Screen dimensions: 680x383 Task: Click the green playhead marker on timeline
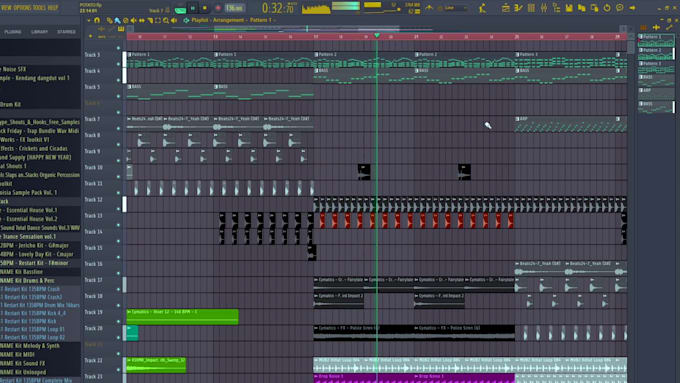click(x=377, y=36)
